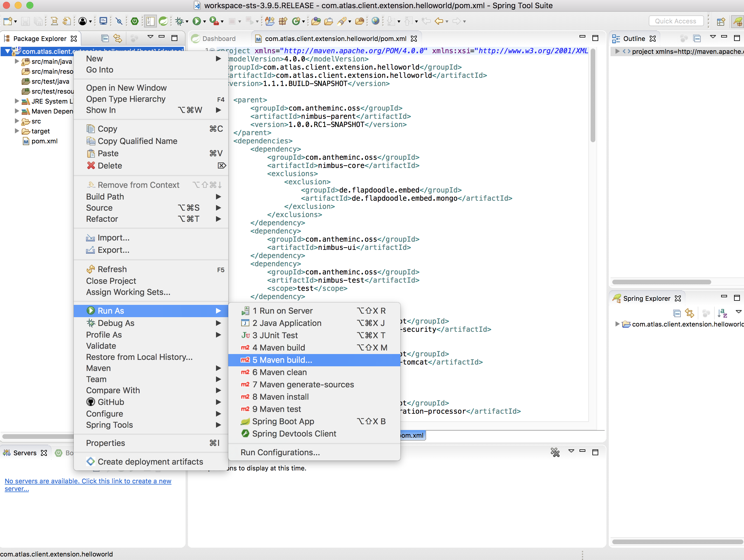Viewport: 744px width, 560px height.
Task: Collapse All in Spring Explorer
Action: tap(677, 313)
